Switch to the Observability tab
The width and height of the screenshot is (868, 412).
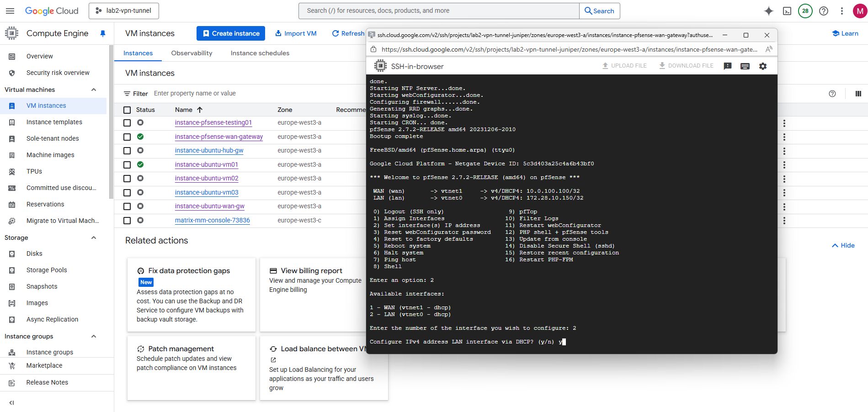(x=192, y=53)
